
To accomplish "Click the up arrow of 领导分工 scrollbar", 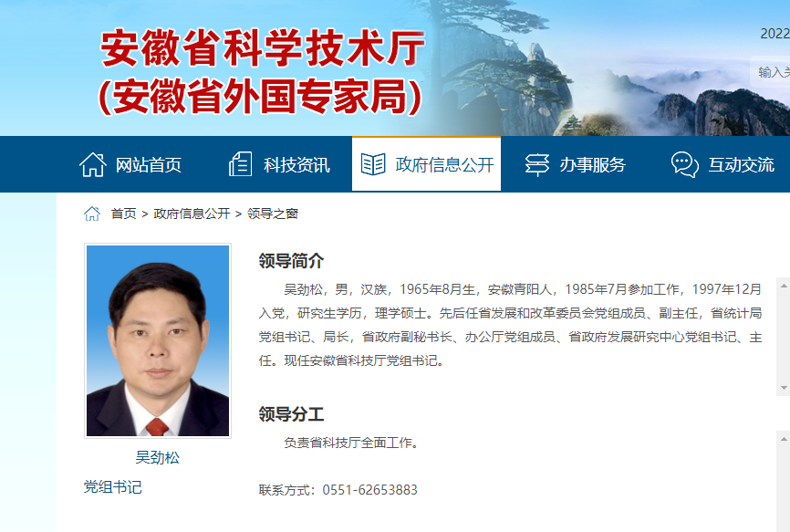I will point(784,439).
